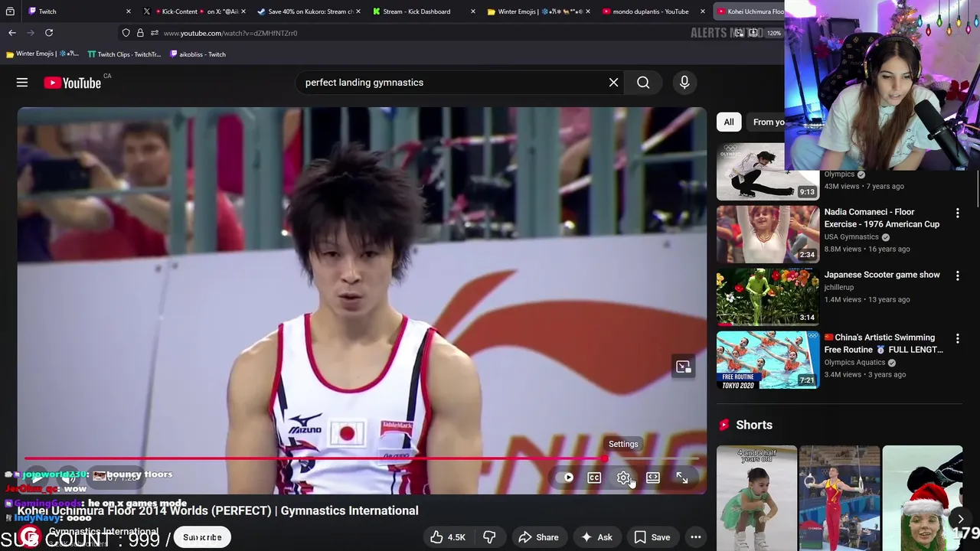Screen dimensions: 980x551
Task: Go to the YouTube home logo
Action: (73, 83)
